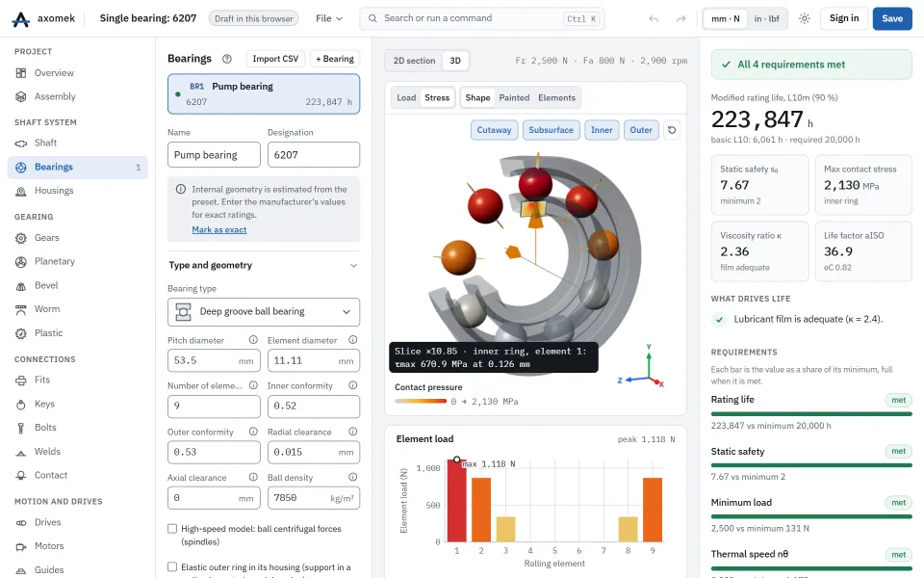Screen dimensions: 924x578
Task: Open the Bolts sidebar icon
Action: point(21,428)
